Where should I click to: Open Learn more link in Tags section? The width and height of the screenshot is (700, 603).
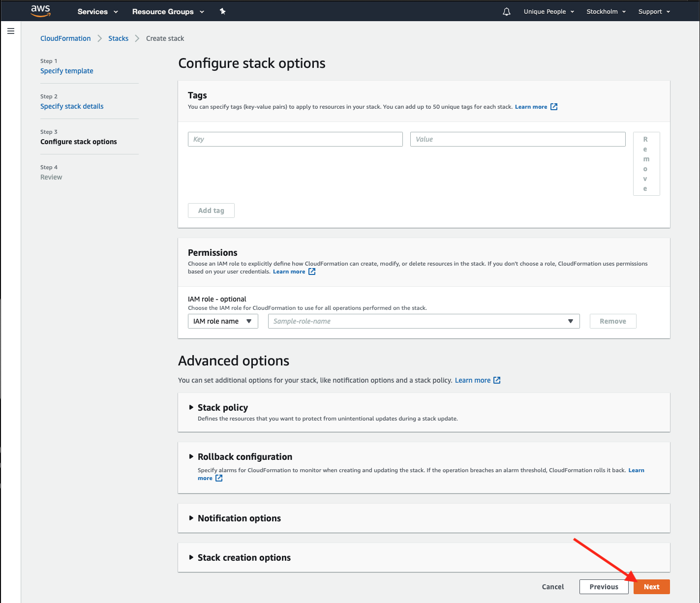click(531, 107)
